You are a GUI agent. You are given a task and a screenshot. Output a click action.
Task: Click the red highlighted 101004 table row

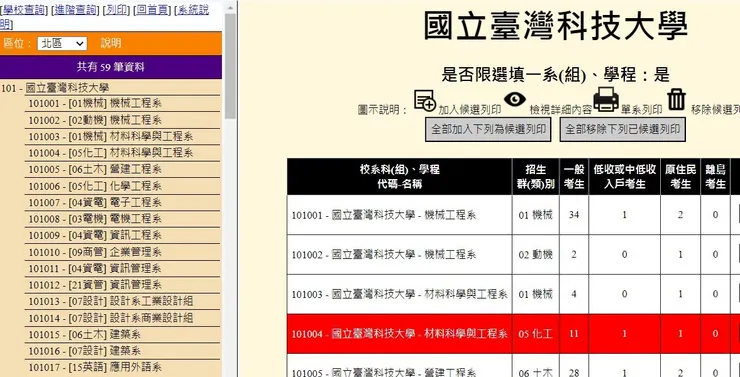[513, 334]
